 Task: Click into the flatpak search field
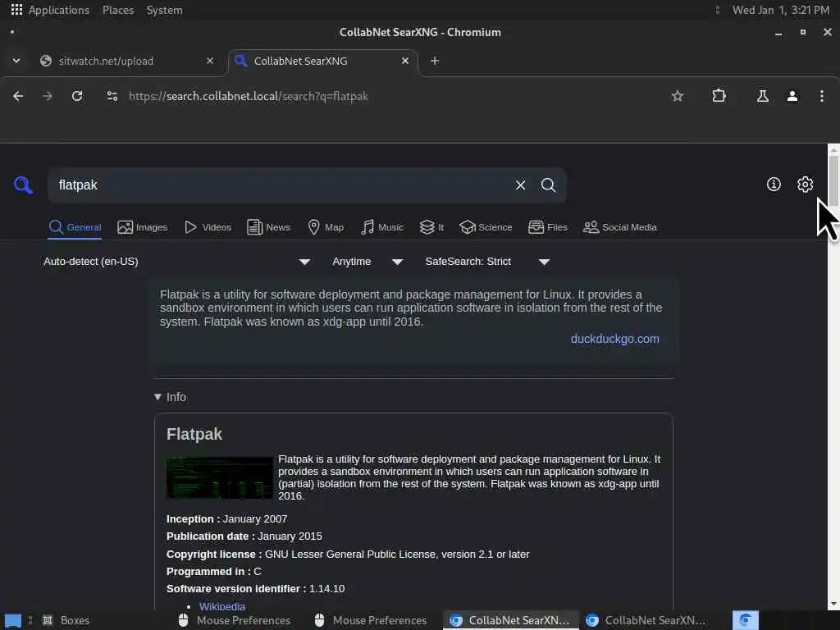[x=281, y=185]
